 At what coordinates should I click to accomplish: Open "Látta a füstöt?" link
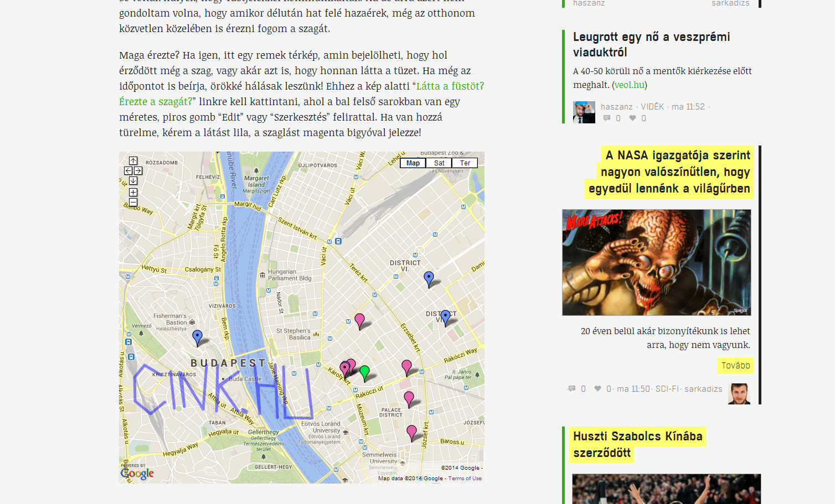(x=450, y=86)
